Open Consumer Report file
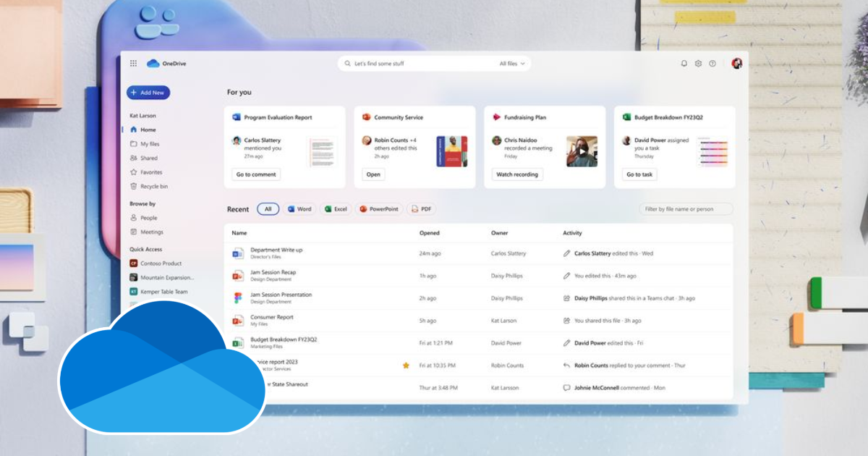 (x=272, y=317)
